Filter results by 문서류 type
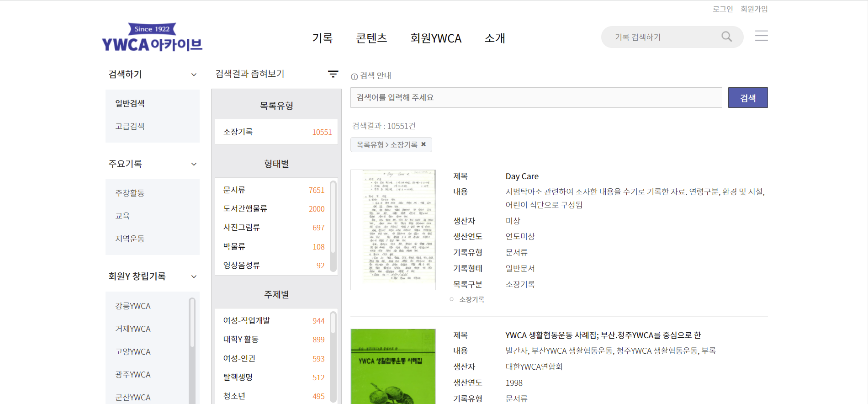 (x=234, y=190)
